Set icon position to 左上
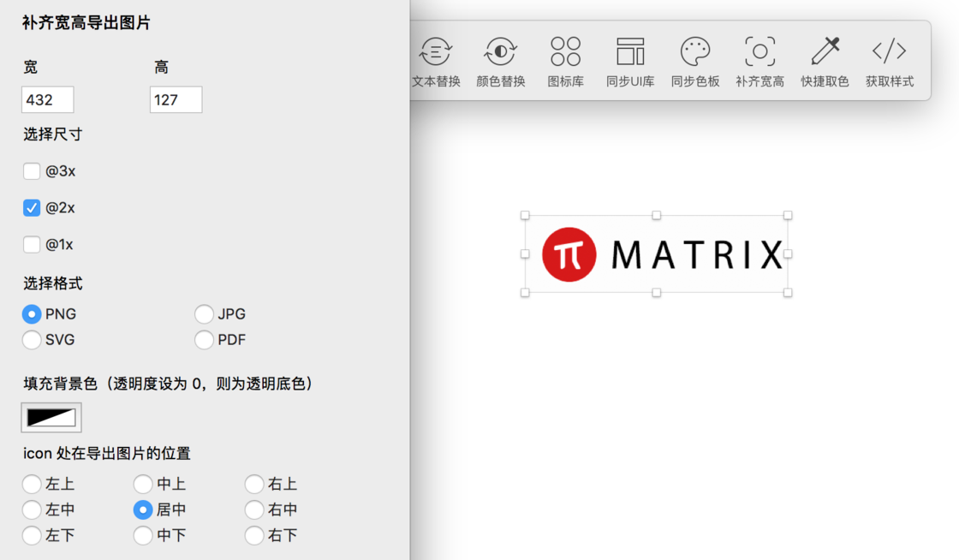This screenshot has width=959, height=560. pos(32,484)
